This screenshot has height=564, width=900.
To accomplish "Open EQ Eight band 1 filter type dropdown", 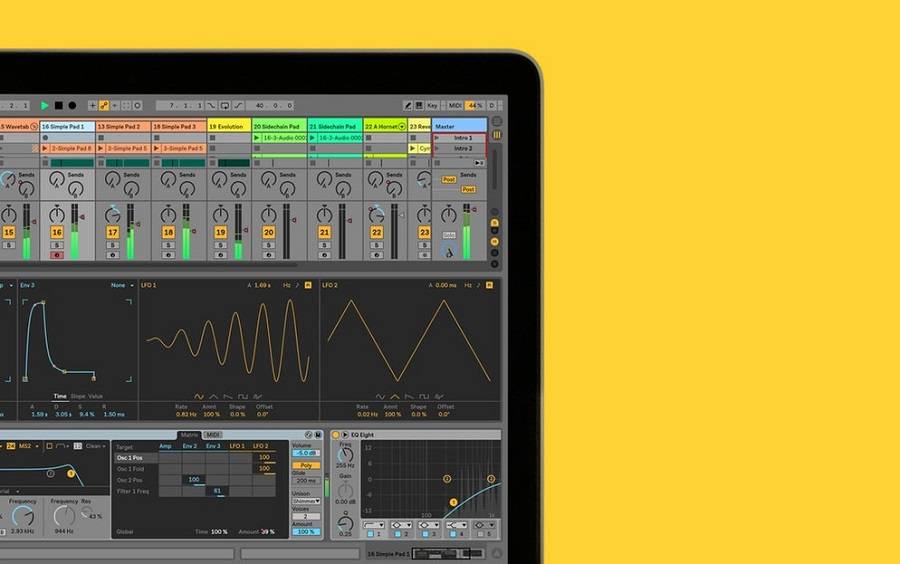I will 373,524.
